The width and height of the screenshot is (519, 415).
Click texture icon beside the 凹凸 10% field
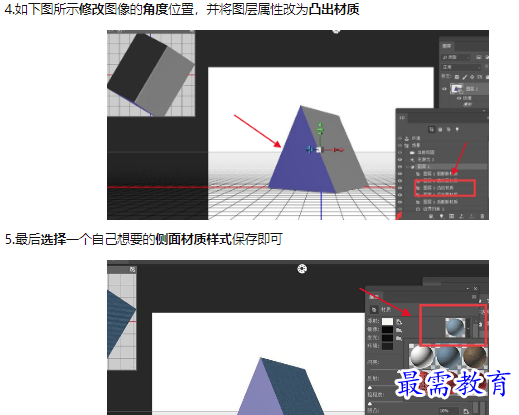point(466,411)
